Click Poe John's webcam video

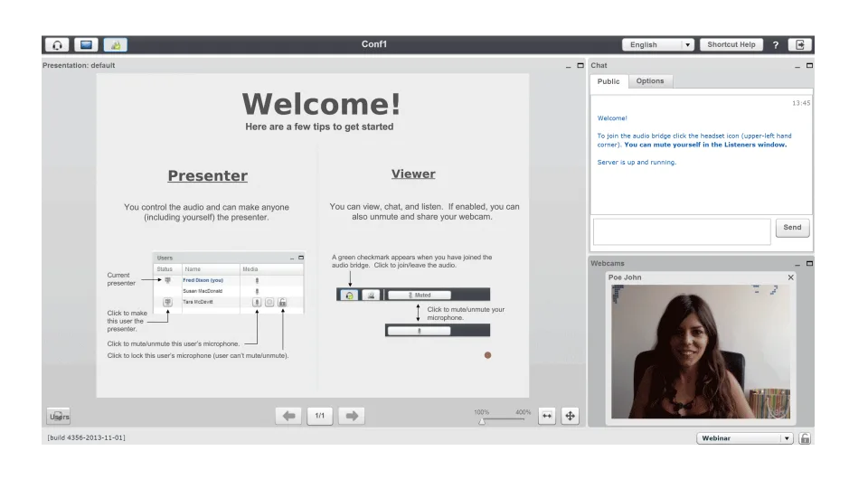(700, 352)
